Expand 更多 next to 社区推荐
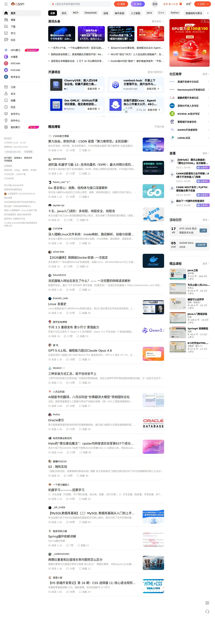The image size is (215, 644). click(206, 74)
